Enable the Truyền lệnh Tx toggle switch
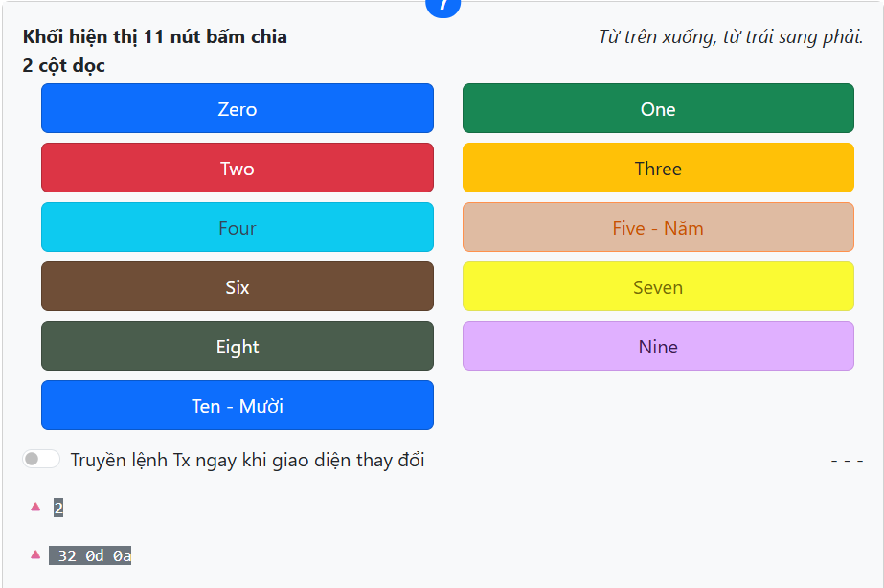This screenshot has width=884, height=588. click(41, 460)
